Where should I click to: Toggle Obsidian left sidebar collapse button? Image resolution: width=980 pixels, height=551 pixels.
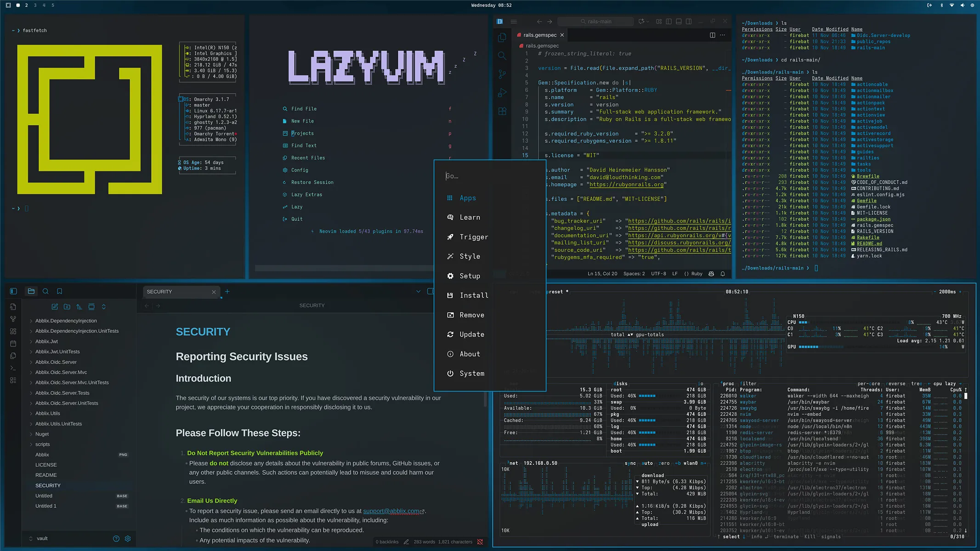coord(13,291)
